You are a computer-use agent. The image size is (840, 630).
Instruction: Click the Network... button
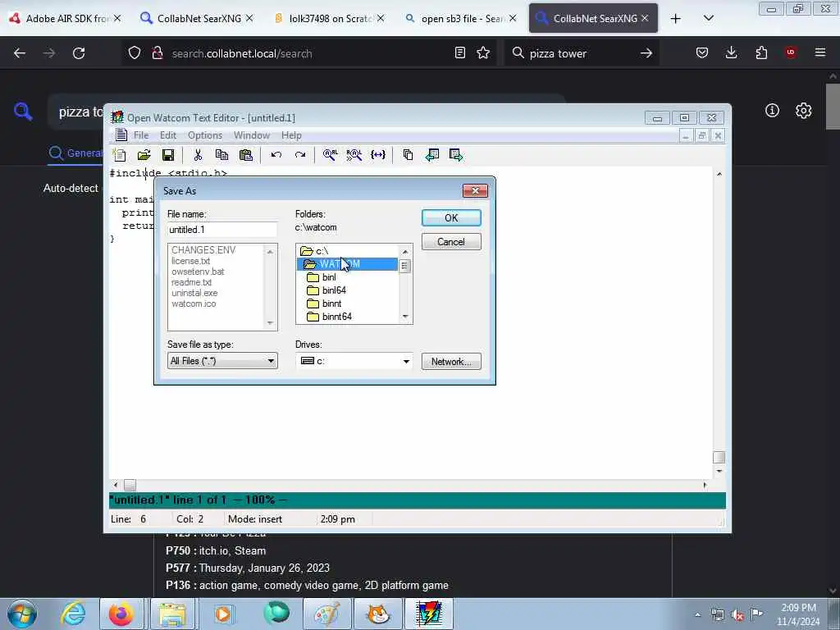[451, 362]
